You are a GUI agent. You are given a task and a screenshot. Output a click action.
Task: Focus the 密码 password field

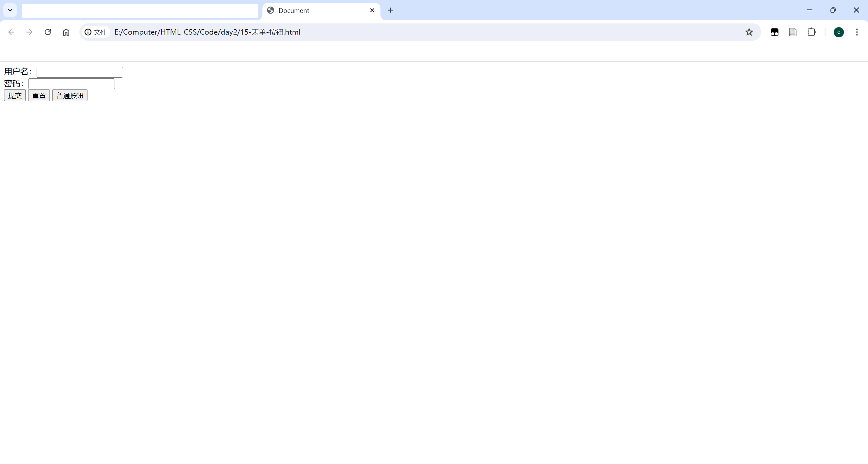tap(72, 84)
